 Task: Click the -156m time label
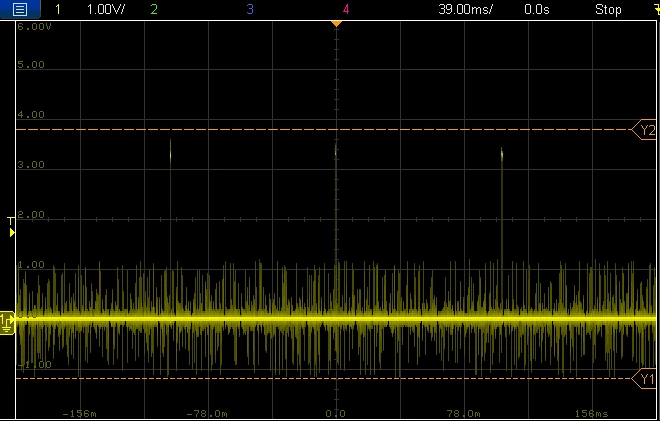point(80,414)
